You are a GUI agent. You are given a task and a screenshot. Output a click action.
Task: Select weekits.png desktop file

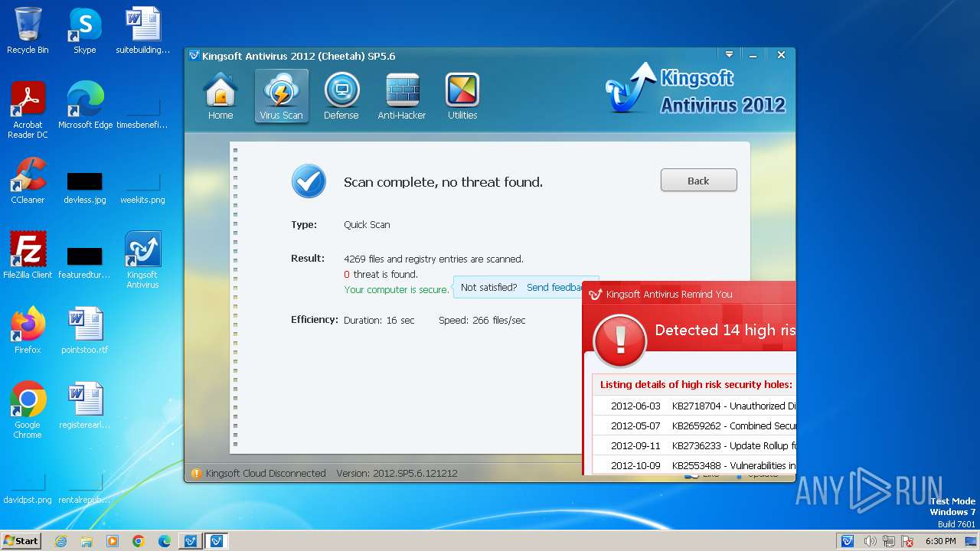(x=142, y=187)
